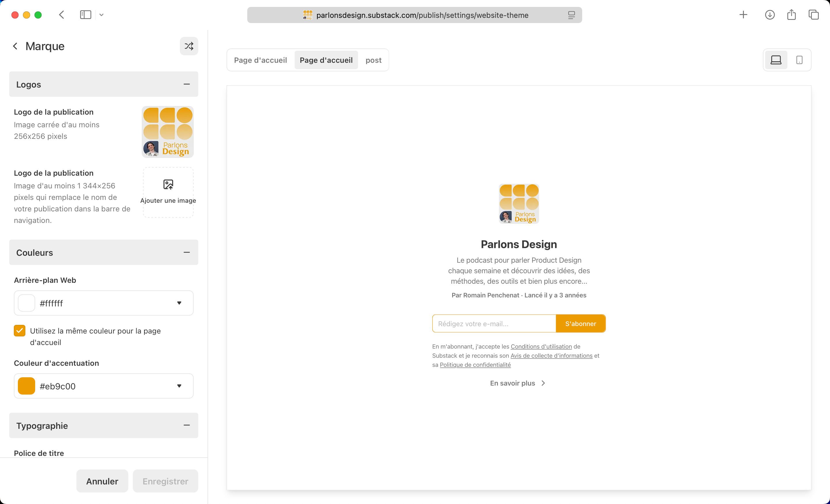
Task: Click the white #ffffff color swatch
Action: pos(26,303)
